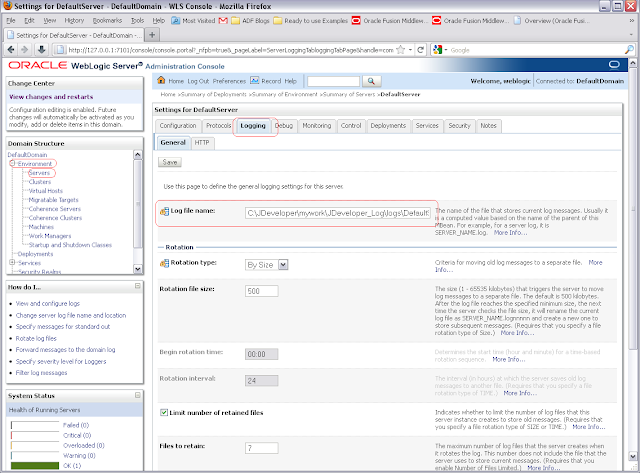This screenshot has width=640, height=473.
Task: Click the Google search engine icon
Action: click(438, 50)
